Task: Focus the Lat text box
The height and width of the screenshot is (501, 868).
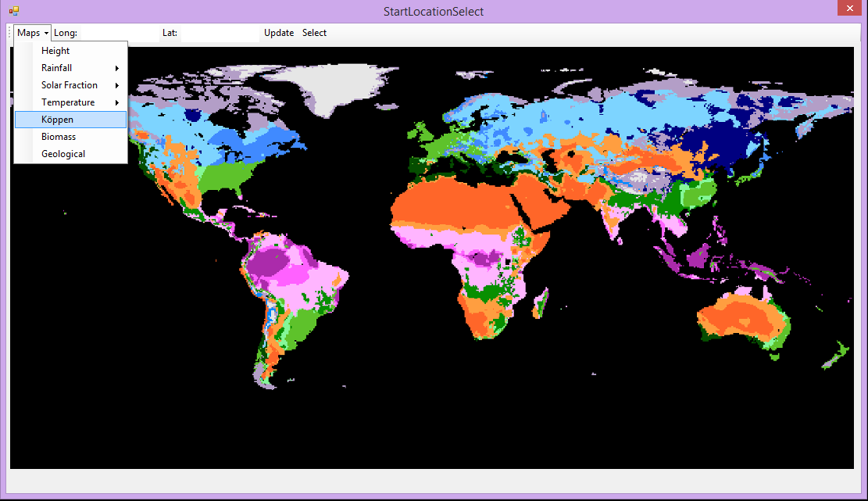Action: click(220, 33)
